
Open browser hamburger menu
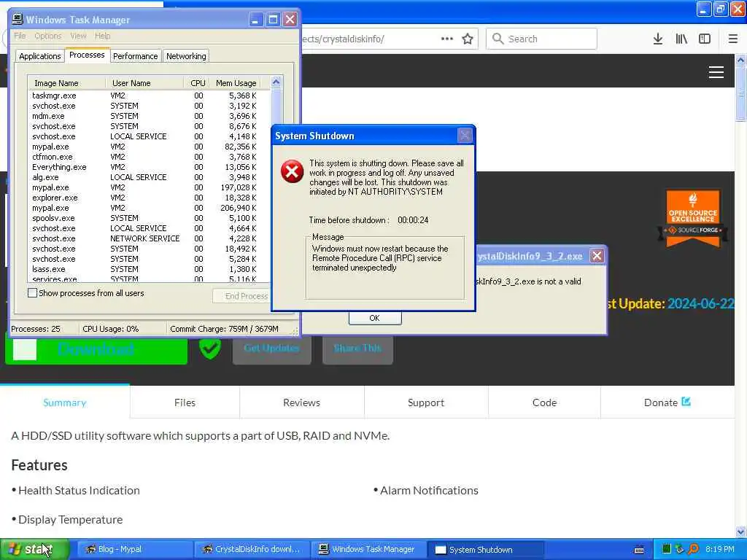[732, 39]
